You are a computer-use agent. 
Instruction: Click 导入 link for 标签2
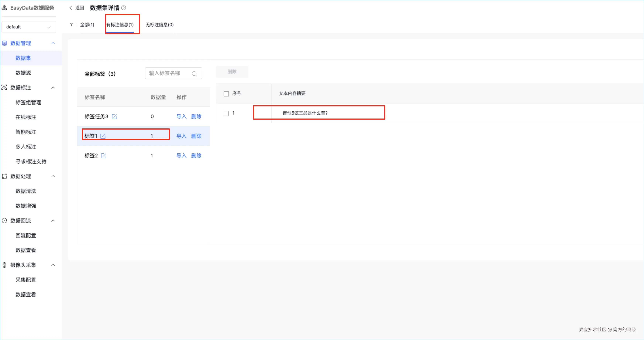[x=181, y=156]
